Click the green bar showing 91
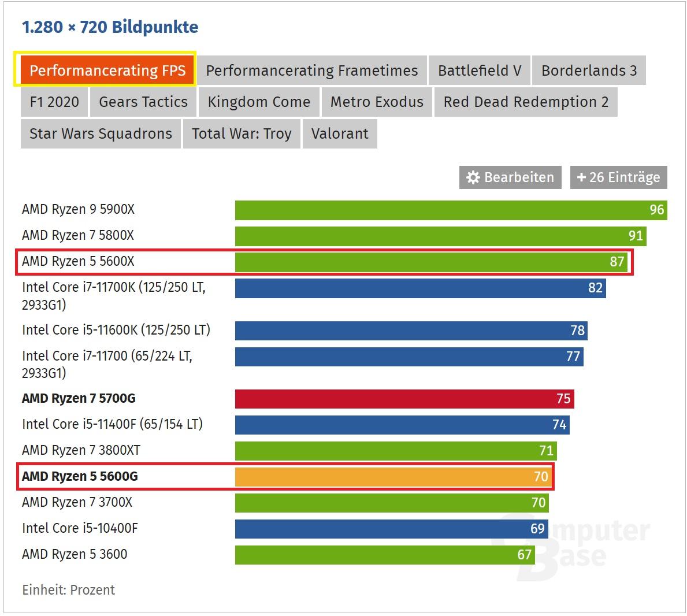This screenshot has width=687, height=616. point(441,236)
